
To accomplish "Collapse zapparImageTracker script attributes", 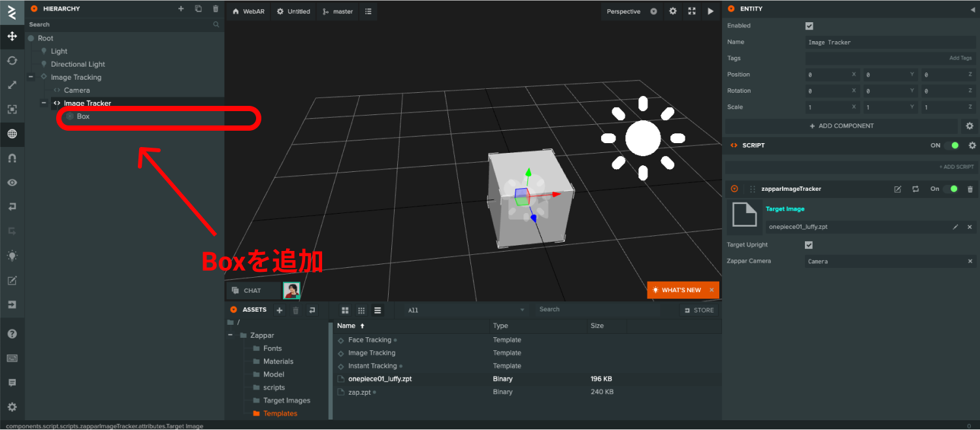I will pos(734,189).
